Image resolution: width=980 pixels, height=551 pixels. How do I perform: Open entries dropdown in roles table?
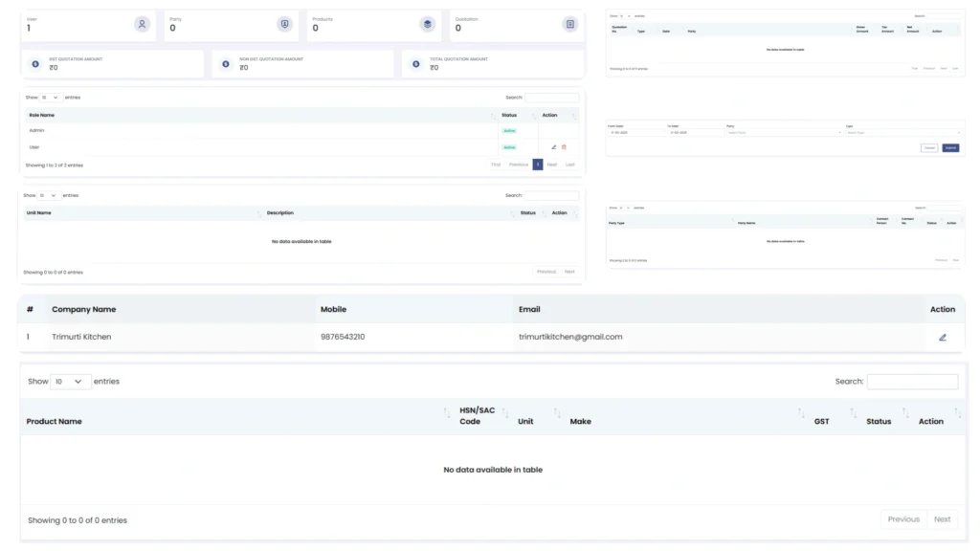[50, 98]
